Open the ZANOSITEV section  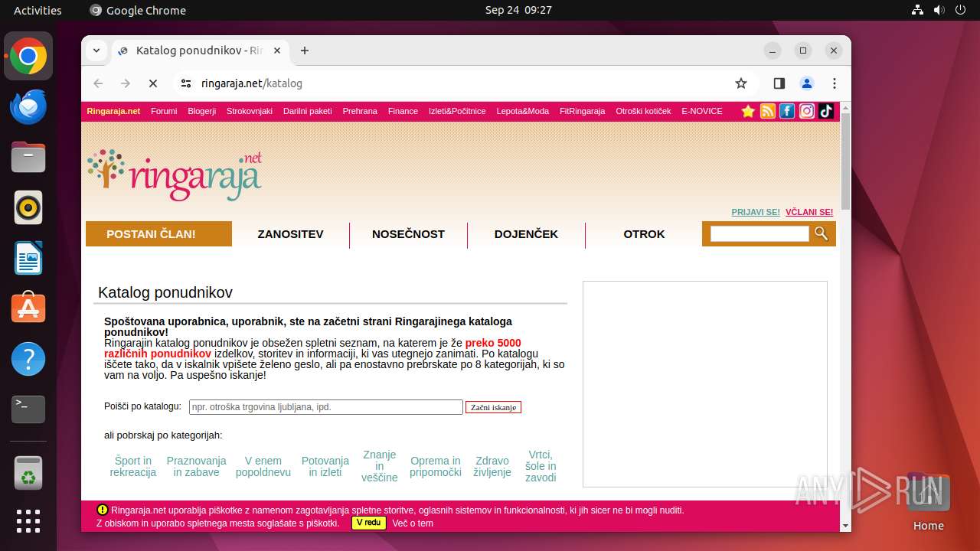291,233
